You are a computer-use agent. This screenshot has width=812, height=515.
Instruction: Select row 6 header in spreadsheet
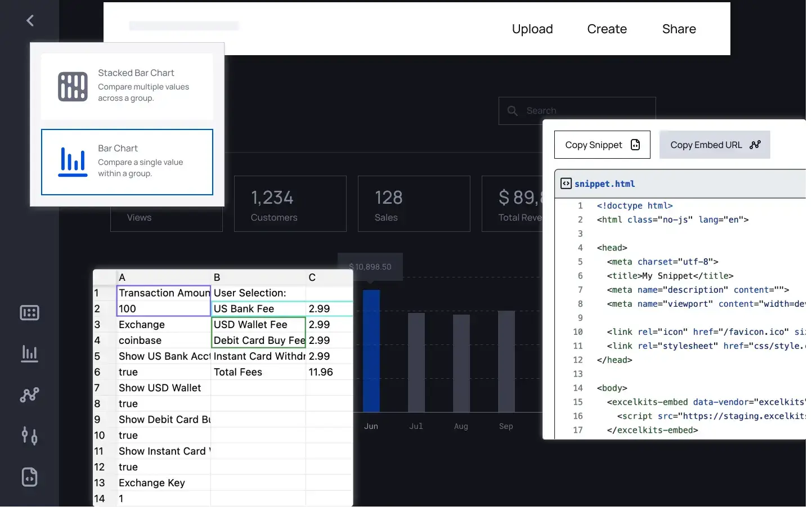(105, 371)
